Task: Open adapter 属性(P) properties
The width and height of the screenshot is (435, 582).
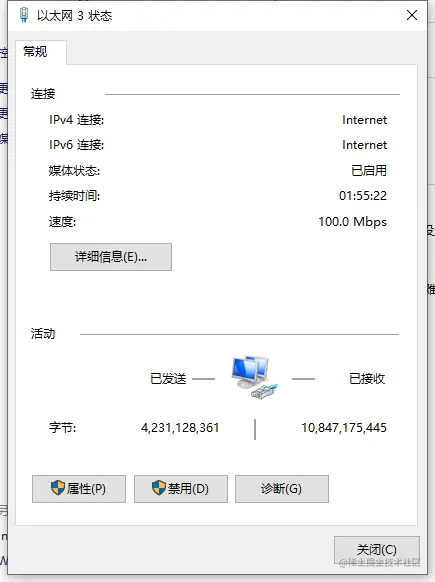Action: [79, 489]
